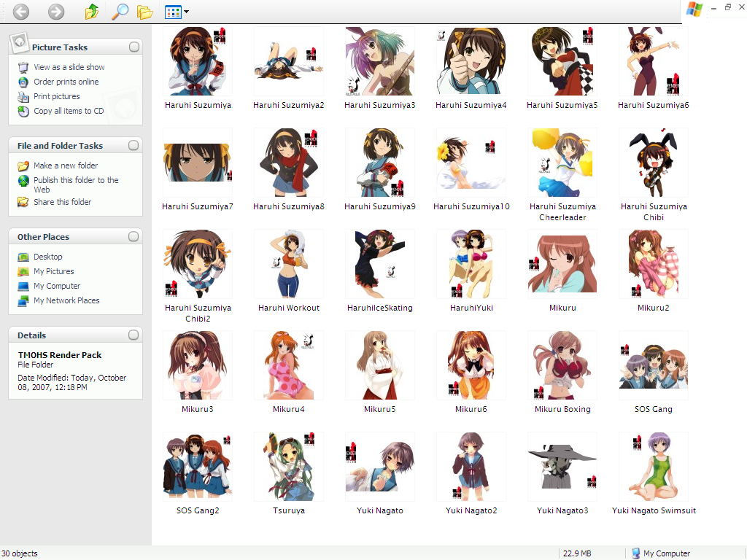
Task: Select the SOS Gang thumbnail
Action: (x=653, y=366)
